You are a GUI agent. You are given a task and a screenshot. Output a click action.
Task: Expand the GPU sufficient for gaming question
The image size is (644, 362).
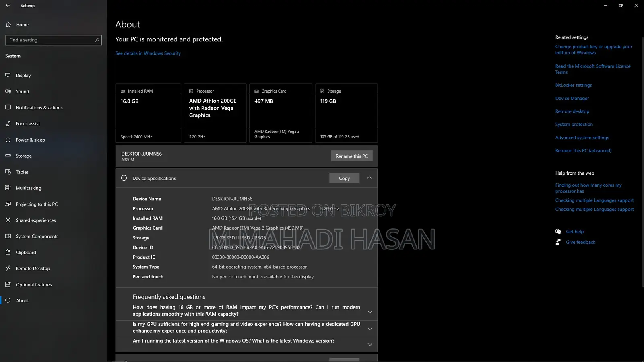[x=370, y=329]
